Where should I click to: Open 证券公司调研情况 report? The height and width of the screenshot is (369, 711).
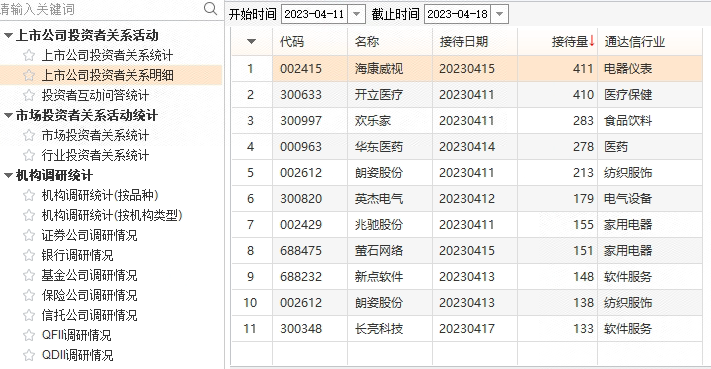(89, 235)
